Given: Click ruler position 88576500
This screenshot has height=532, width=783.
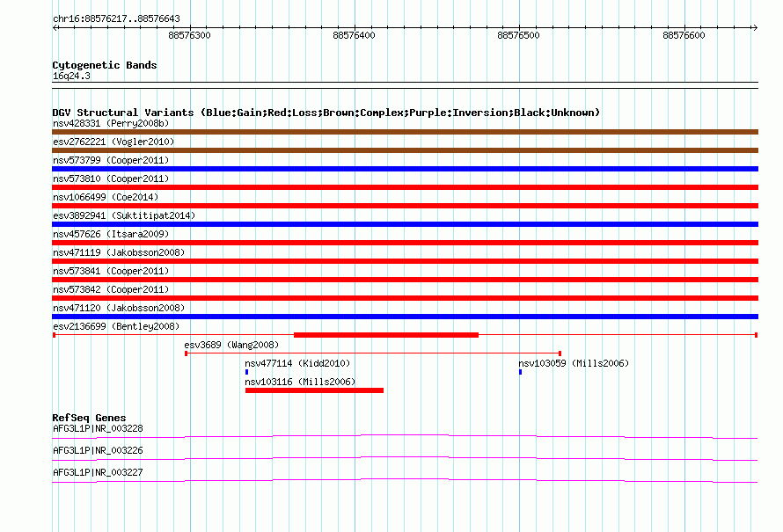Looking at the screenshot, I should (518, 35).
